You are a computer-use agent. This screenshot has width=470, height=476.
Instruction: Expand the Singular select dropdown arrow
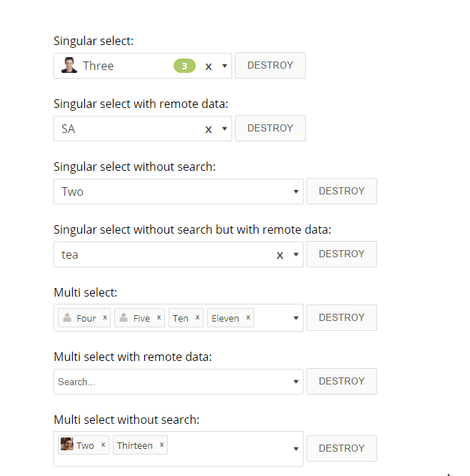pos(224,66)
